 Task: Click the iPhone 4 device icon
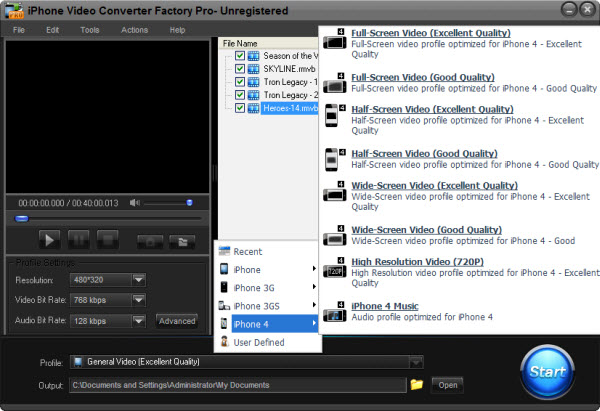tap(224, 323)
